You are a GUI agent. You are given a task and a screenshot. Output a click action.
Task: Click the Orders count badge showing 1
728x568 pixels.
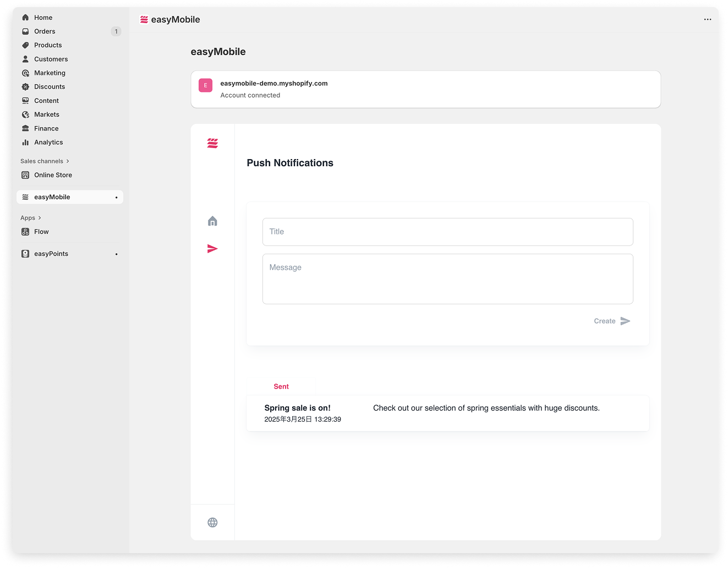click(x=116, y=31)
